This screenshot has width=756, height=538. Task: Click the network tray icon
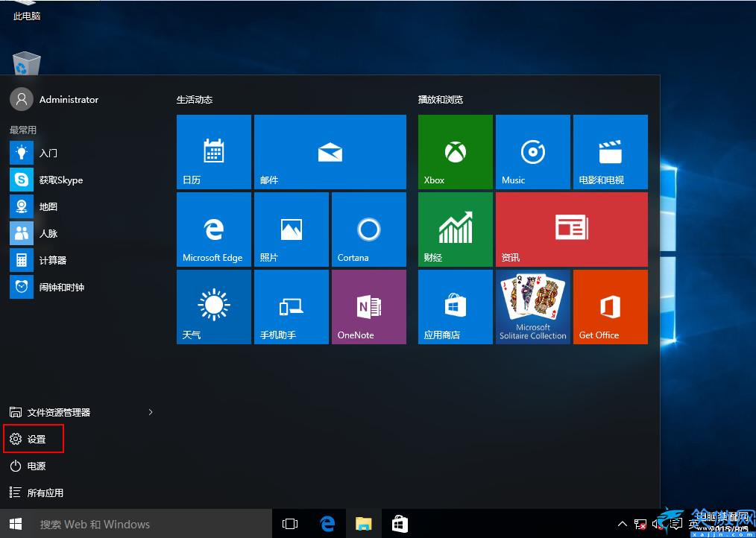[640, 524]
